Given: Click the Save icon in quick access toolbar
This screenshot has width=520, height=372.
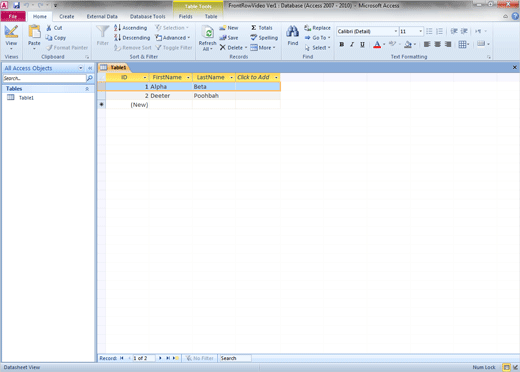Looking at the screenshot, I should click(x=16, y=5).
